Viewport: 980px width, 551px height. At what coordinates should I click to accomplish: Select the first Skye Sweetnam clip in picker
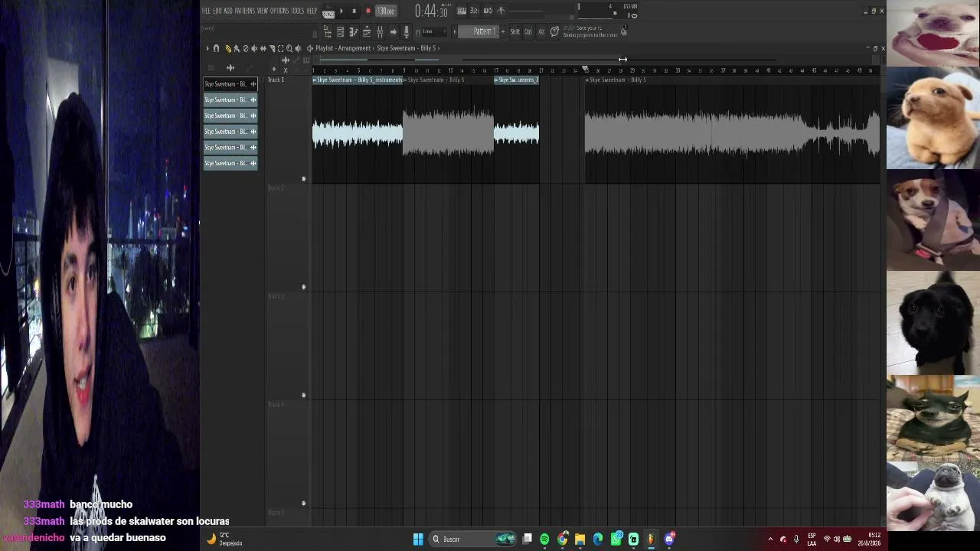click(230, 84)
